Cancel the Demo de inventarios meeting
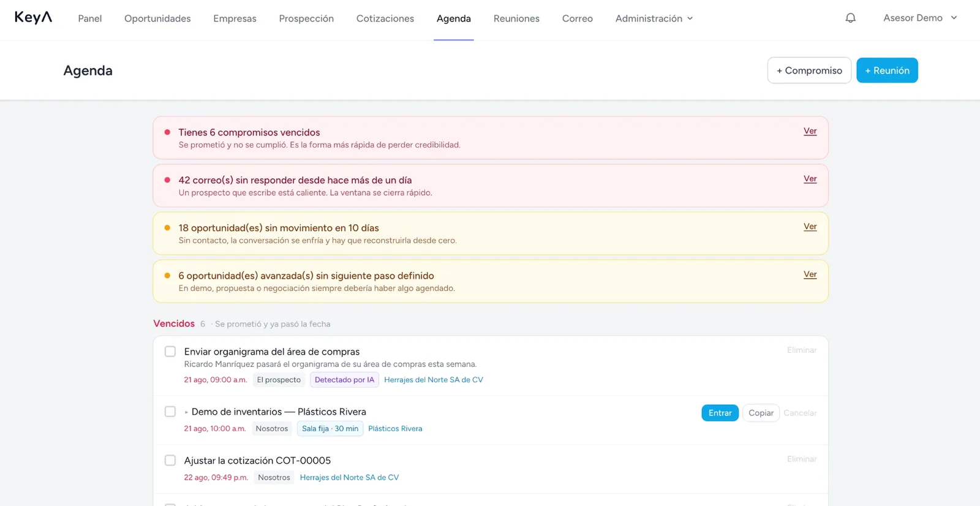 tap(800, 413)
